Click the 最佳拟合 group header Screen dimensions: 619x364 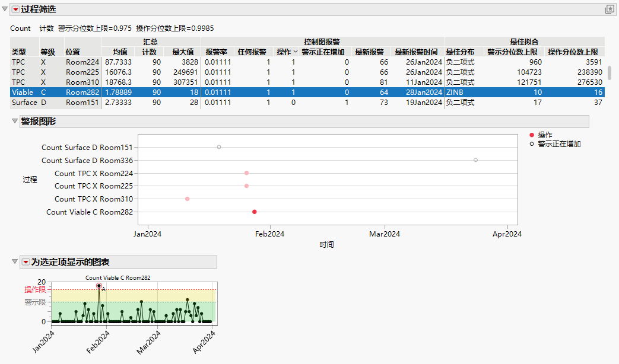pyautogui.click(x=524, y=42)
